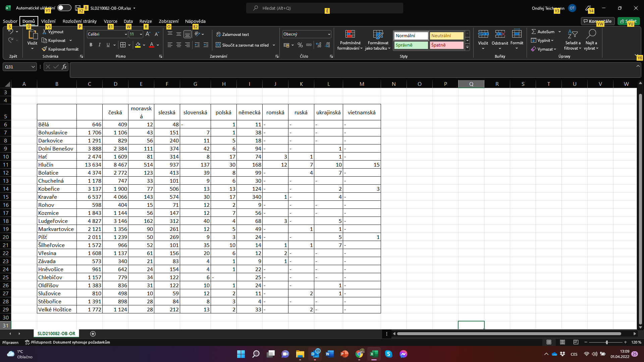This screenshot has width=644, height=362.
Task: Toggle the AutoSave switch
Action: coord(64,8)
